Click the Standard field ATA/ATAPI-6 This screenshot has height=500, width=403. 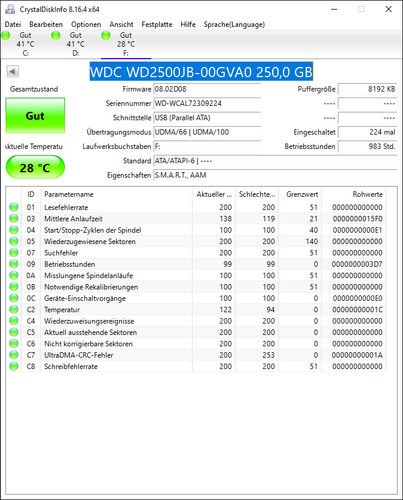[275, 161]
